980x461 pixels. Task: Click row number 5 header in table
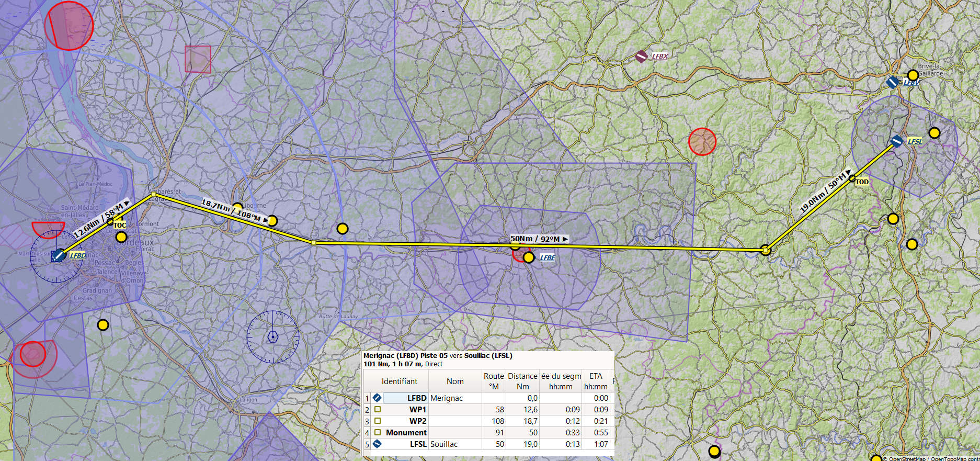pyautogui.click(x=367, y=444)
